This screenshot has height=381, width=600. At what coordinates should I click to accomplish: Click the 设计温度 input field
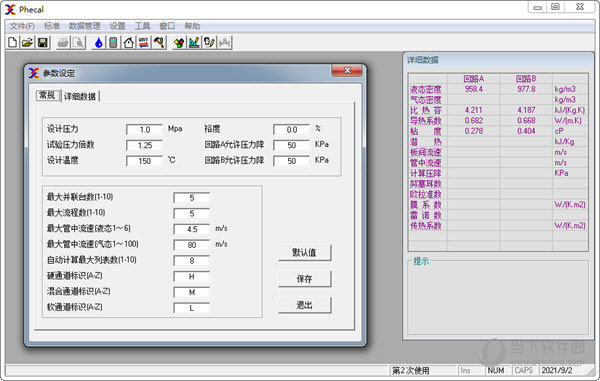144,161
